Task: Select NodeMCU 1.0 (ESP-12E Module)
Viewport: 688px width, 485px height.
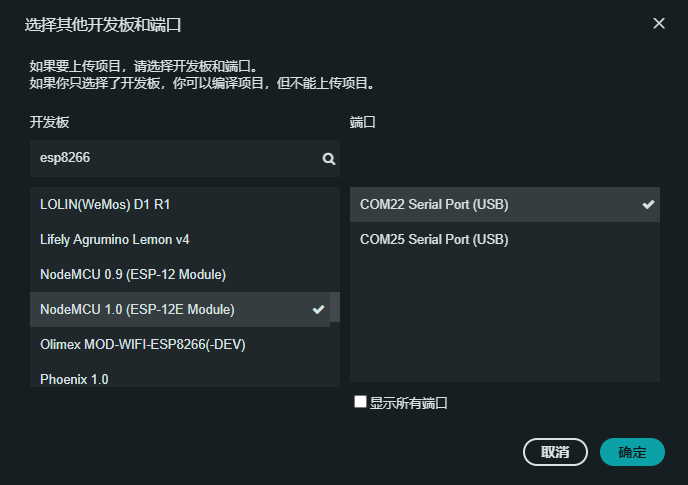Action: pos(170,310)
